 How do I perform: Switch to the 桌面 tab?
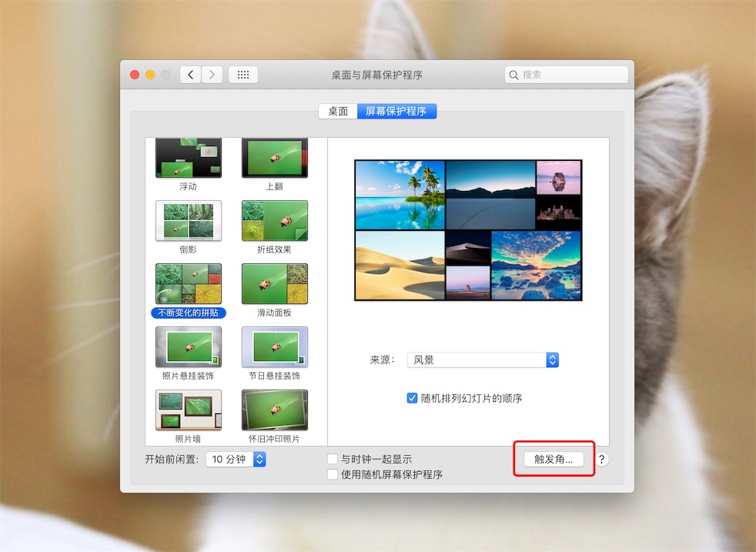tap(338, 112)
